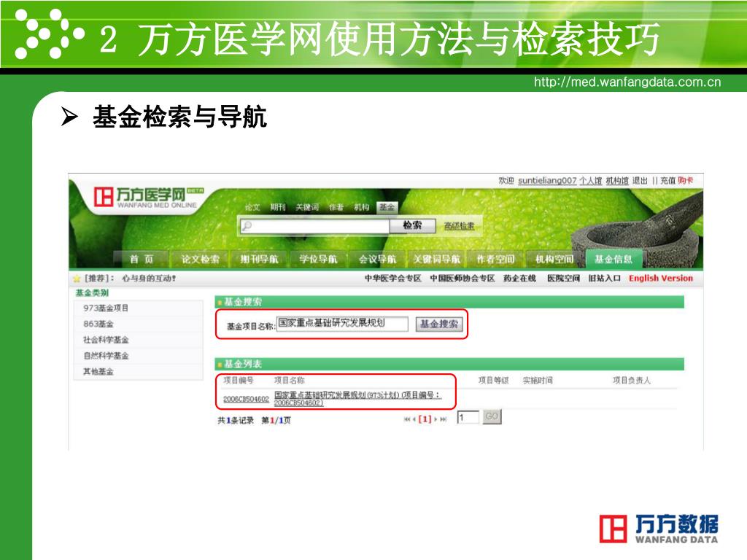This screenshot has width=747, height=560.
Task: Click the main search input field
Action: 314,226
